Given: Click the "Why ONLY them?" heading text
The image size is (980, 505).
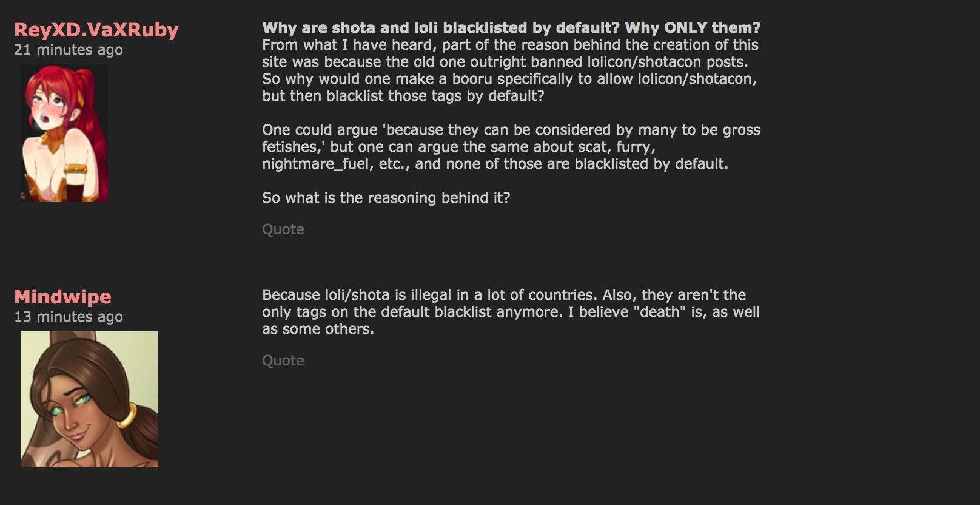Looking at the screenshot, I should (x=693, y=28).
